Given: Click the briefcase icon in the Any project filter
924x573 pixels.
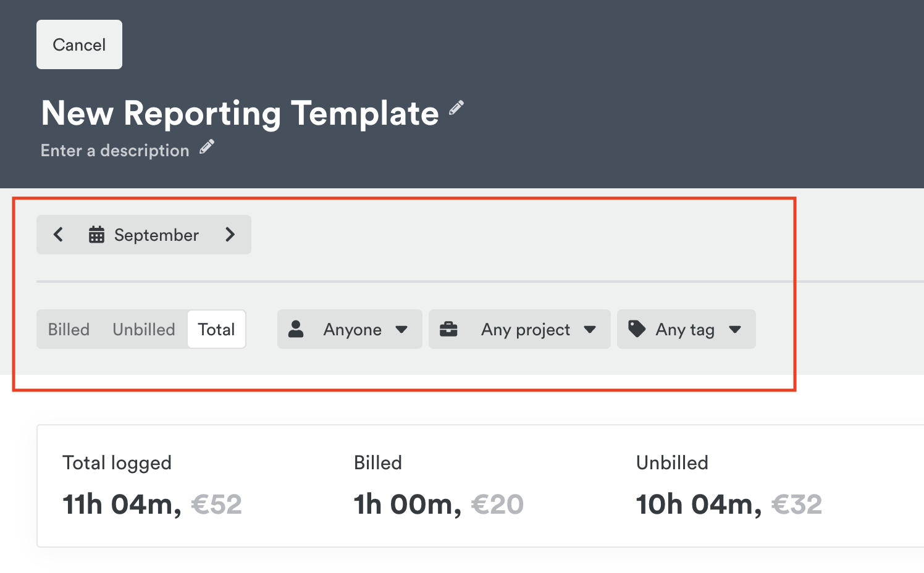Looking at the screenshot, I should (x=449, y=329).
